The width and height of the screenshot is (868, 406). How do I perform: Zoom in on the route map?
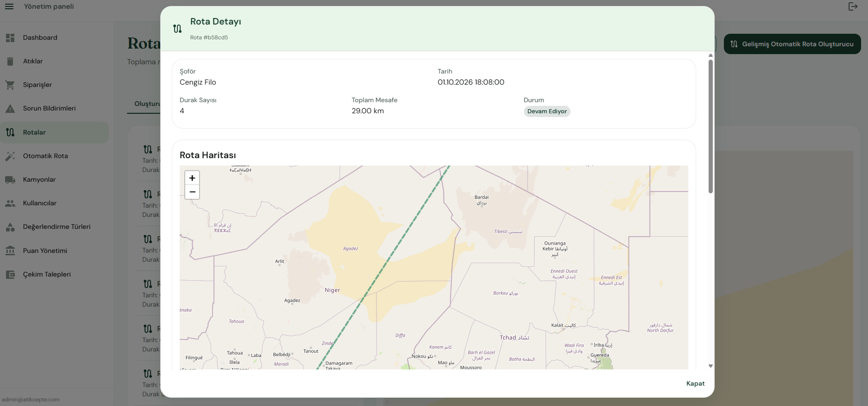(x=192, y=178)
